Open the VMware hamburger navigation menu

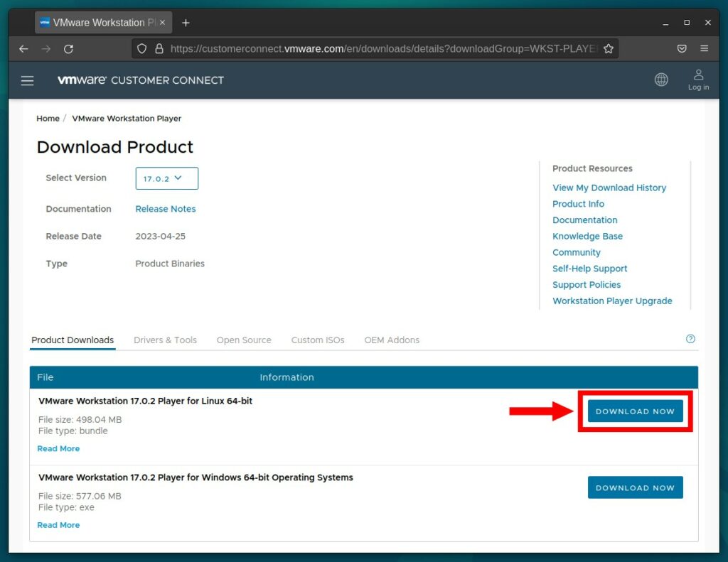[x=28, y=81]
